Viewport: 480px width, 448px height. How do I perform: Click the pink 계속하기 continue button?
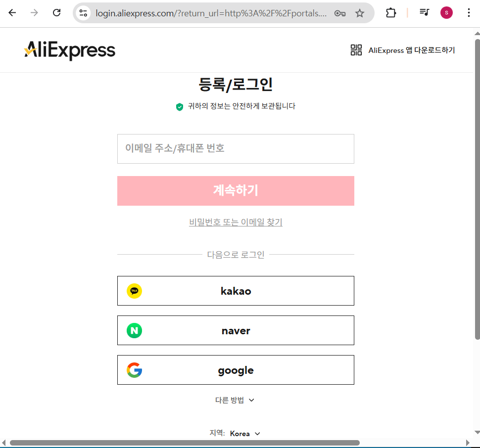click(x=236, y=191)
